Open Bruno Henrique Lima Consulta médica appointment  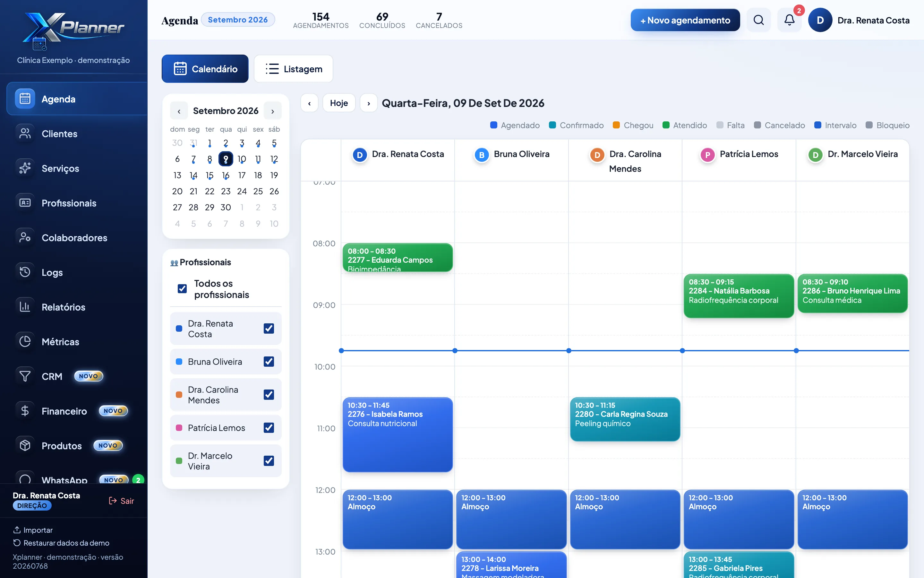click(x=852, y=293)
